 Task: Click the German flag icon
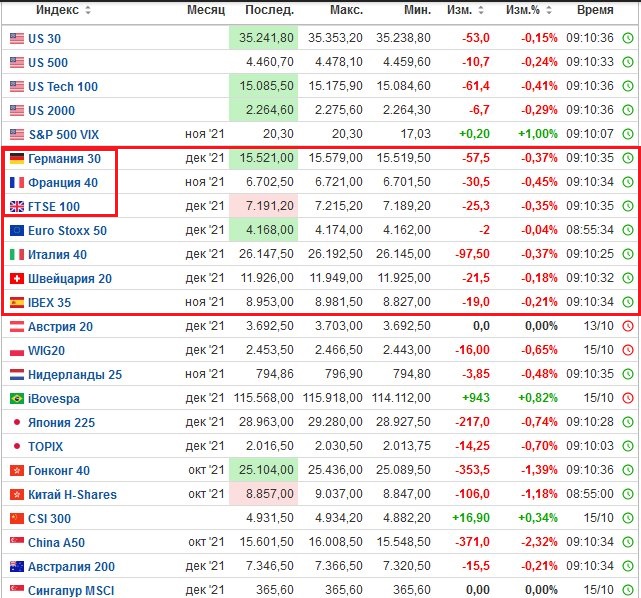pos(17,158)
